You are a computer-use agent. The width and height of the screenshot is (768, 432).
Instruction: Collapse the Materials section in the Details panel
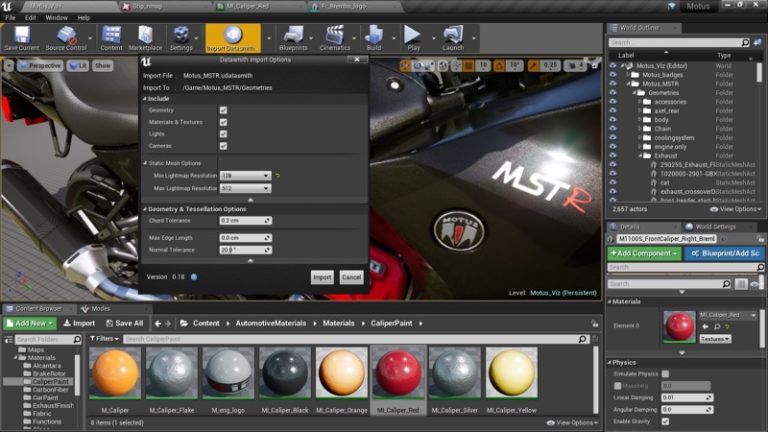[610, 302]
